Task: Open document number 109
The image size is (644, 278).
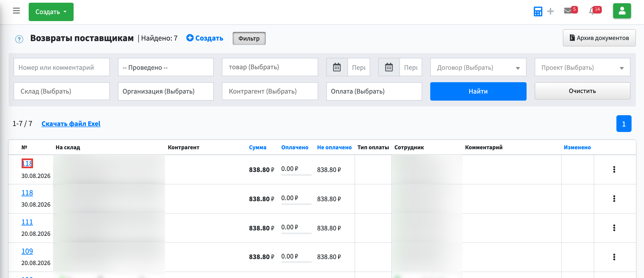Action: (27, 251)
